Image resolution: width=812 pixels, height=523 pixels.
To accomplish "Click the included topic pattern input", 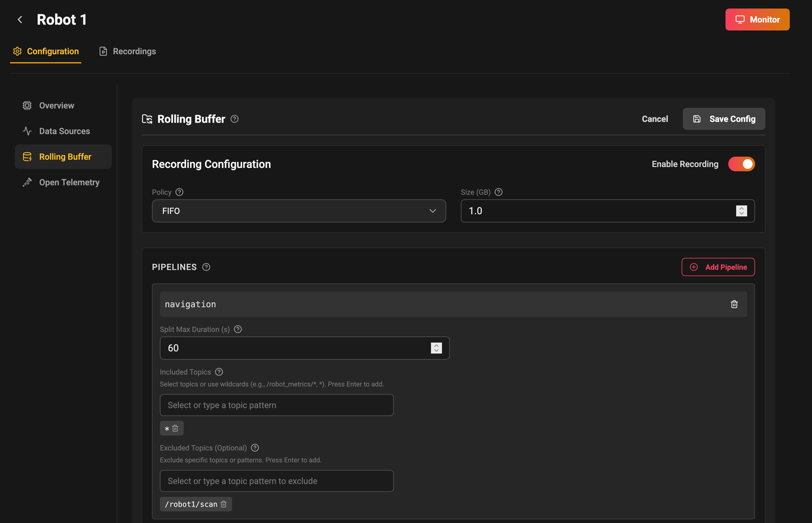I will 277,405.
